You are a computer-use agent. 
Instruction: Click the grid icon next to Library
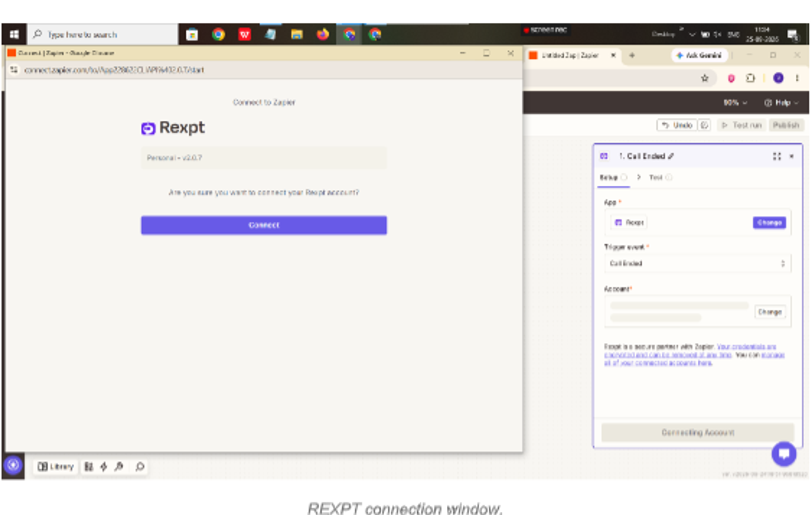point(89,466)
